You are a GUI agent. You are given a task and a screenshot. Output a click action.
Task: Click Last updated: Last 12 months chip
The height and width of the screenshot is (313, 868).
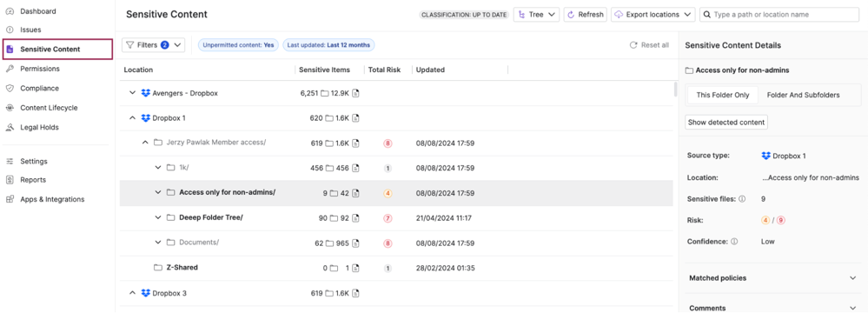(328, 45)
